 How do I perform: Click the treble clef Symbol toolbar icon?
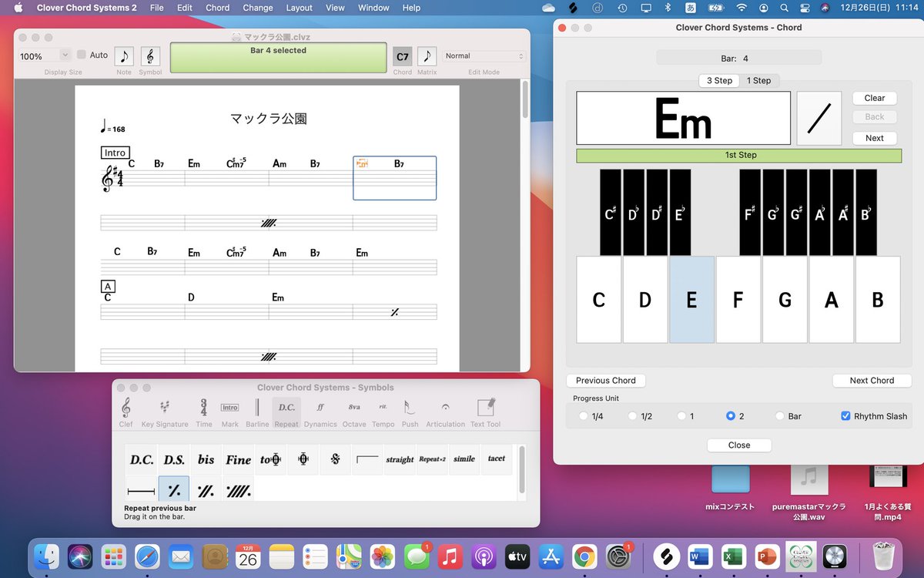[x=150, y=56]
